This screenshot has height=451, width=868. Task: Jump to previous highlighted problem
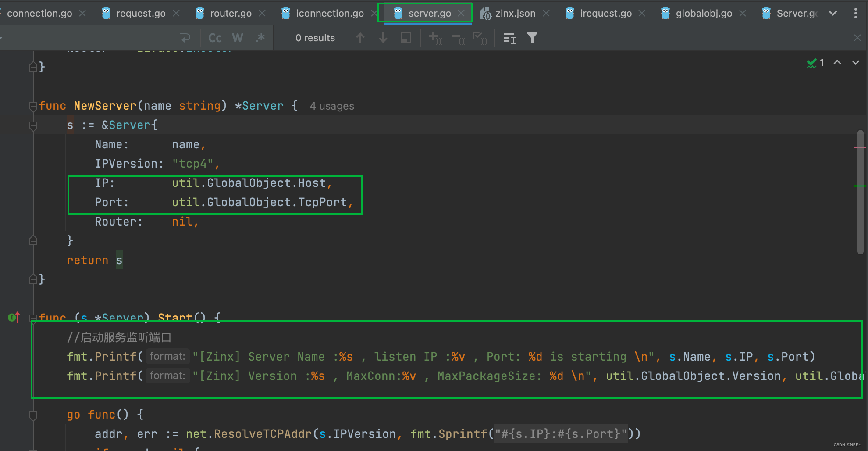[x=837, y=63]
